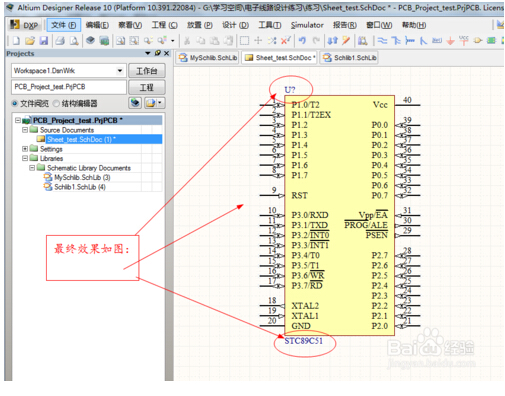This screenshot has width=505, height=396.
Task: Open the 报告(R) menu
Action: [x=345, y=25]
